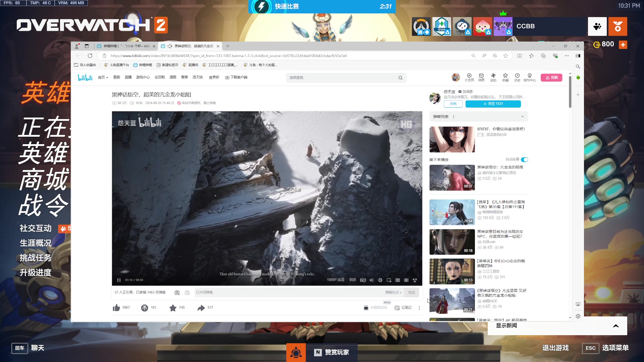This screenshot has height=362, width=644.
Task: Mute the video volume icon
Action: pos(371,280)
